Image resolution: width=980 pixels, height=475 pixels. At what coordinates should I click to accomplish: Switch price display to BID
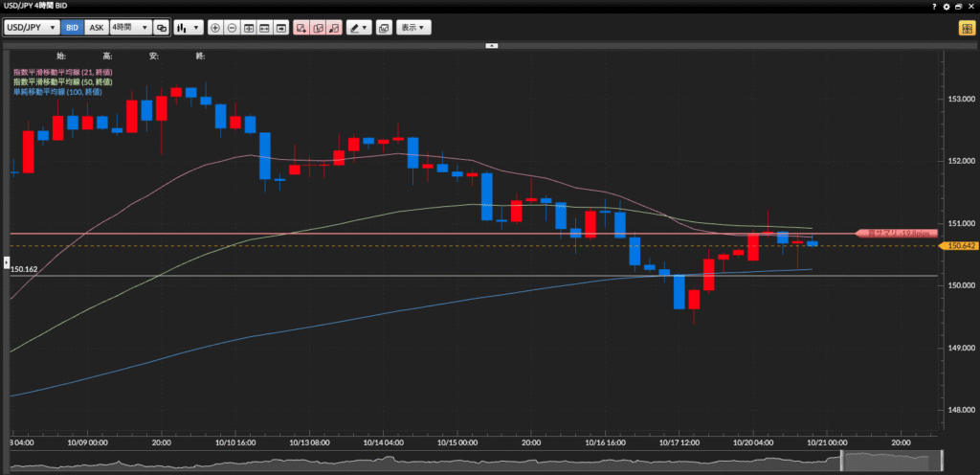pos(73,28)
